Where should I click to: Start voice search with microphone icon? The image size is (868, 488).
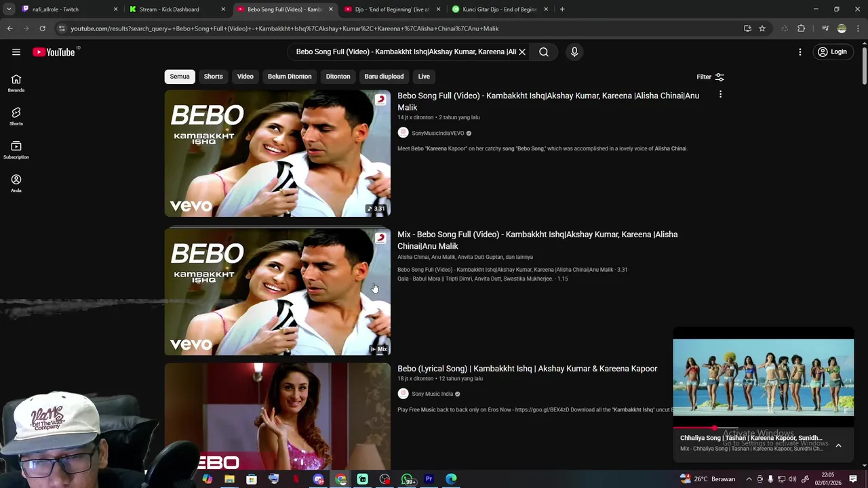(x=574, y=52)
